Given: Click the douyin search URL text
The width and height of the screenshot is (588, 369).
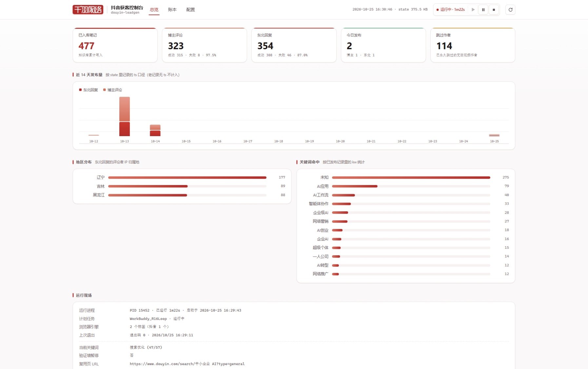Looking at the screenshot, I should click(x=187, y=364).
